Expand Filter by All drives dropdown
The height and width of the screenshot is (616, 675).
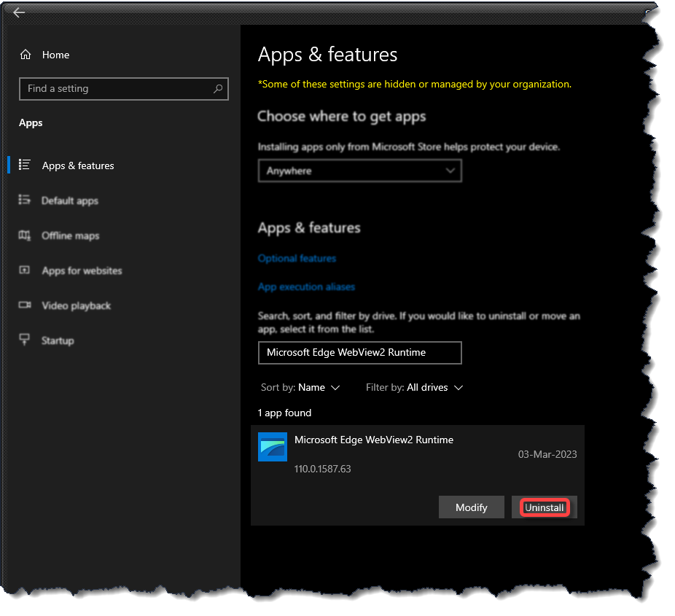pyautogui.click(x=414, y=387)
